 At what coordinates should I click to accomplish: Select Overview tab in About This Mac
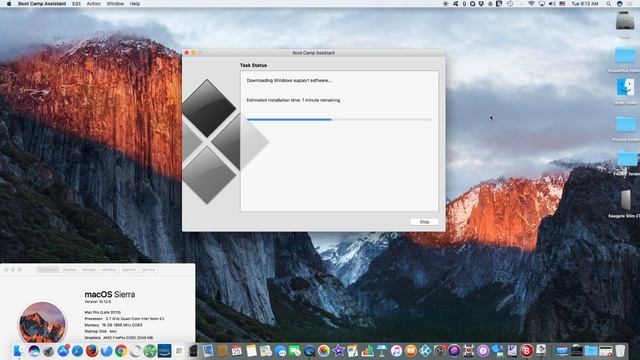point(48,270)
